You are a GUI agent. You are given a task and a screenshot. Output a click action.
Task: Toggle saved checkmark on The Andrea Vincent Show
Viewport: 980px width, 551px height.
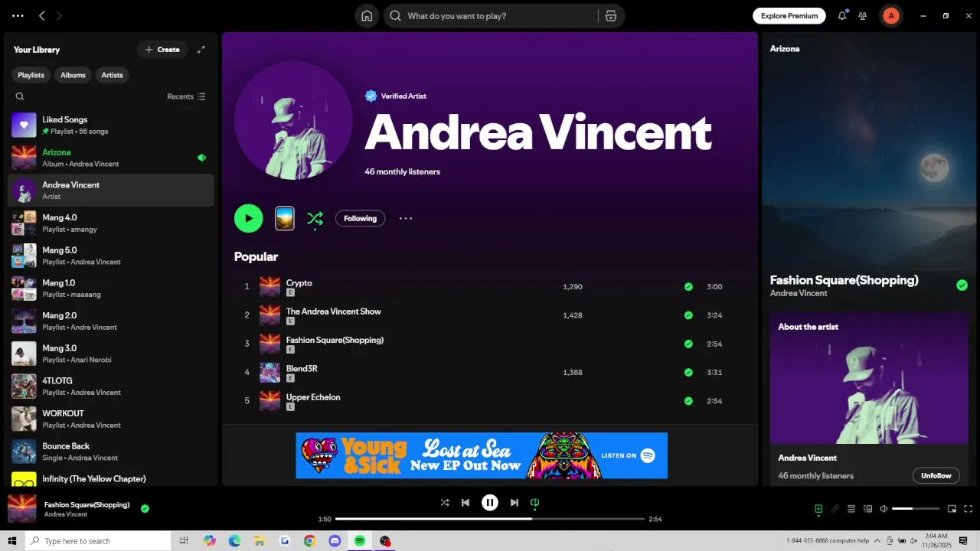[x=688, y=315]
